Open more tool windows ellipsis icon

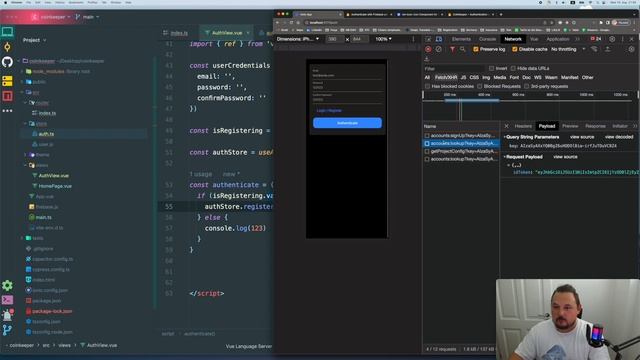pos(7,111)
